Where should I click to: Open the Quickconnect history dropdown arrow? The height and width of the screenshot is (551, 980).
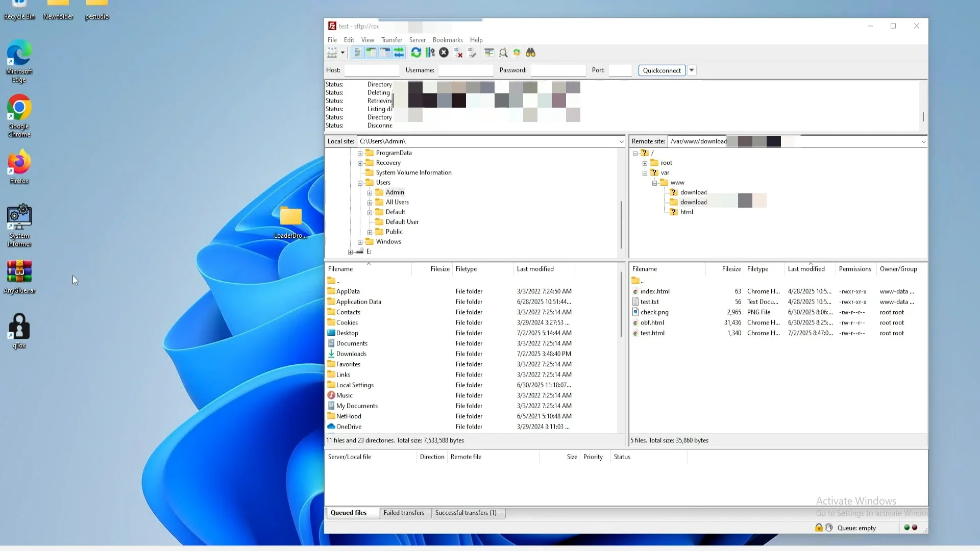tap(692, 70)
